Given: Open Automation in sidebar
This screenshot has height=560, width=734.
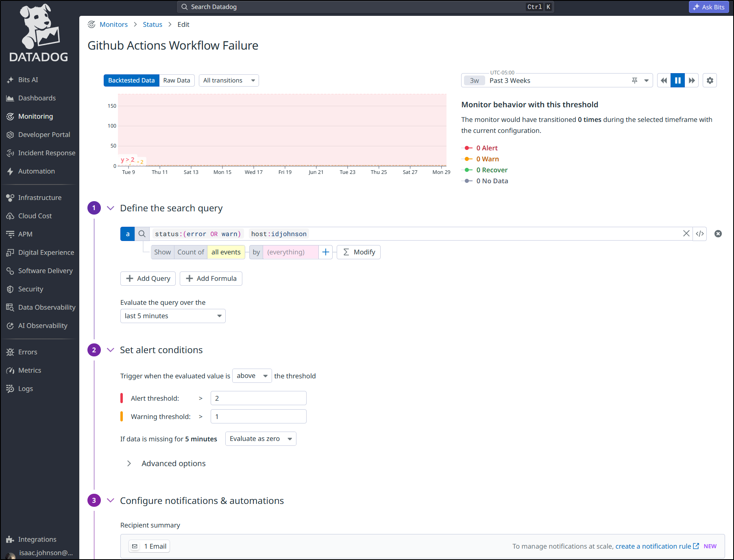Looking at the screenshot, I should pyautogui.click(x=36, y=171).
